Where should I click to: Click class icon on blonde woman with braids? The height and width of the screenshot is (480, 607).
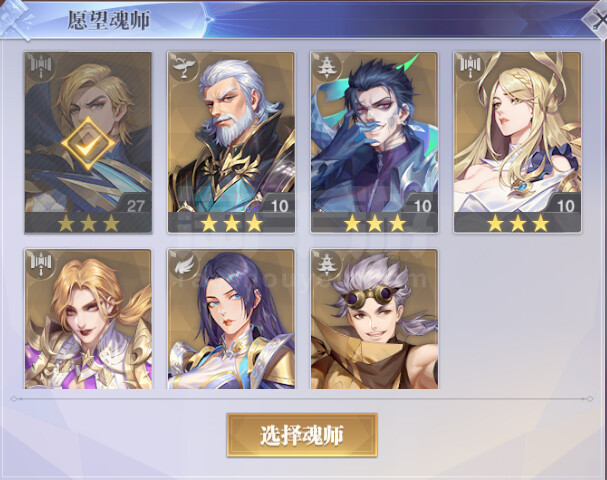click(469, 67)
